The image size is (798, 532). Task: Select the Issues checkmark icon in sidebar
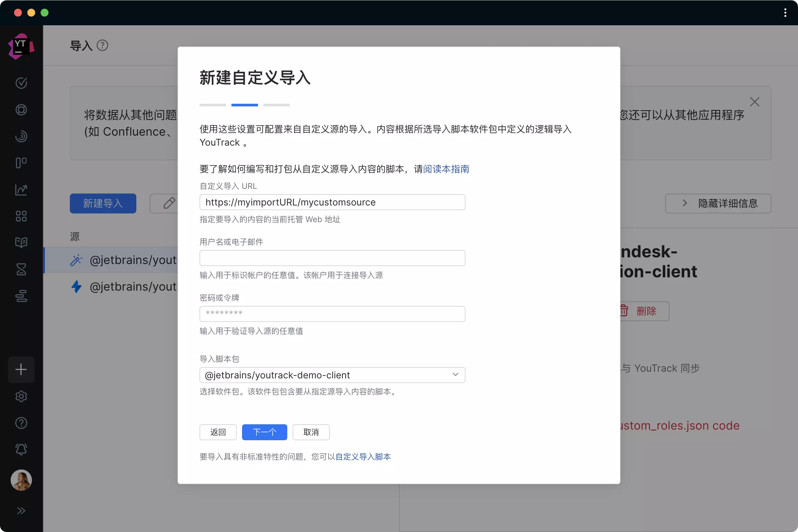pos(21,83)
